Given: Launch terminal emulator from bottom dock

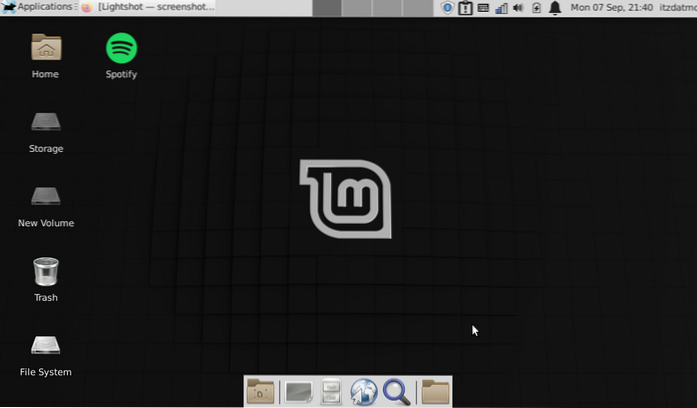Looking at the screenshot, I should [x=298, y=392].
